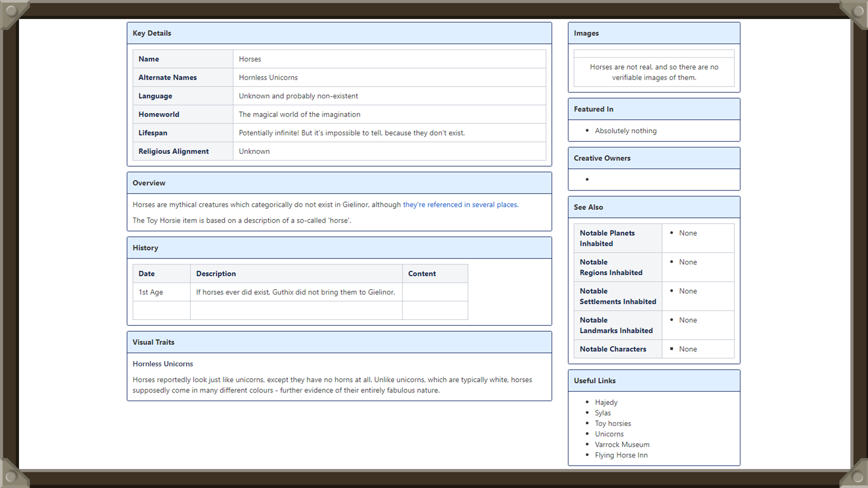
Task: Select 'Horses are not real' image caption
Action: coord(654,72)
